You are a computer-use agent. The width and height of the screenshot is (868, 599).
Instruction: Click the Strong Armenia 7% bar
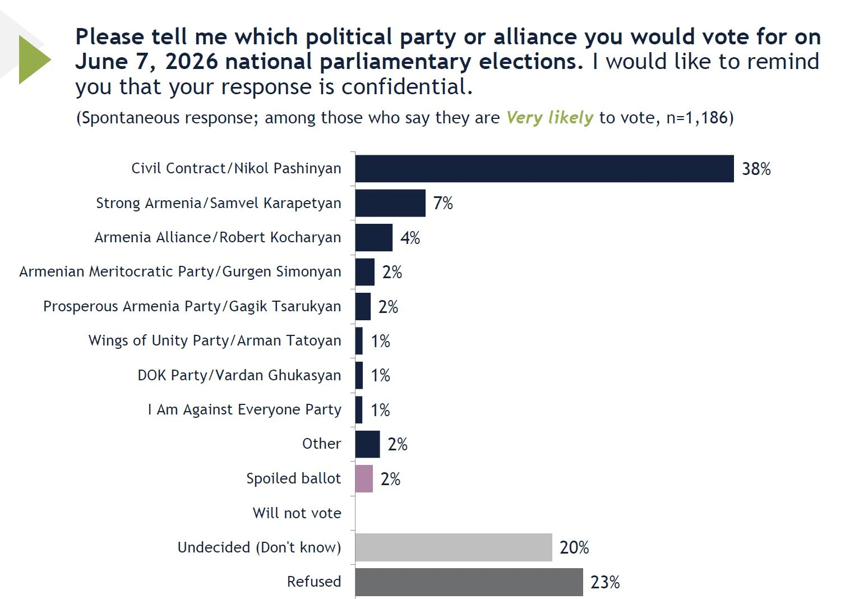tap(390, 203)
